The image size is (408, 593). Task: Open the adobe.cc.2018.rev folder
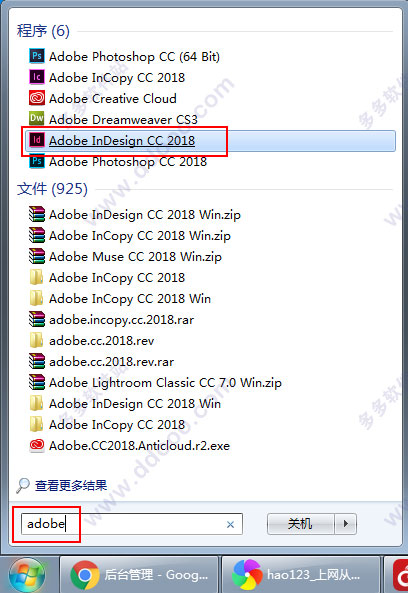pos(92,341)
